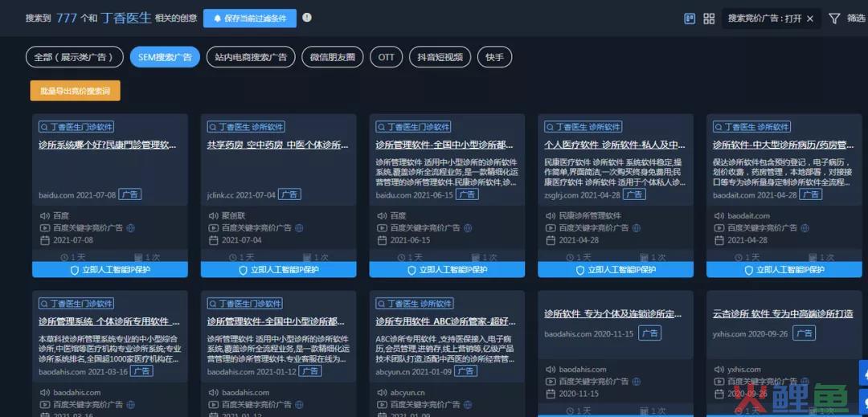The height and width of the screenshot is (417, 868).
Task: Click 立即人工智能IP保护 on baidu.com 2021-06-15 card
Action: (448, 270)
